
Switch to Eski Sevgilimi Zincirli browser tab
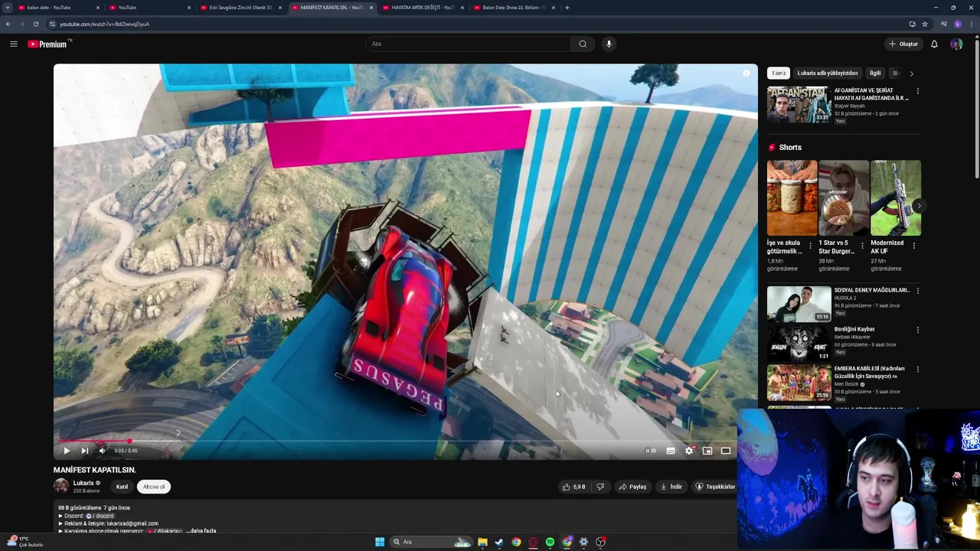tap(241, 8)
